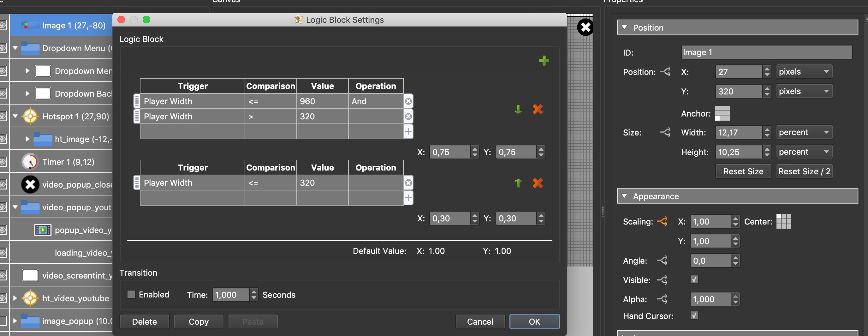Edit the element ID field Image 1
This screenshot has width=868, height=336.
[766, 52]
